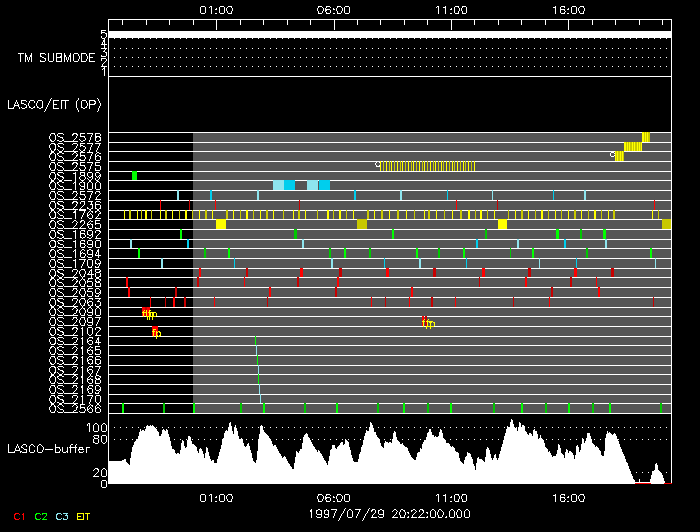The image size is (700, 532).
Task: Click the 06:00 label on bottom axis
Action: click(x=333, y=497)
